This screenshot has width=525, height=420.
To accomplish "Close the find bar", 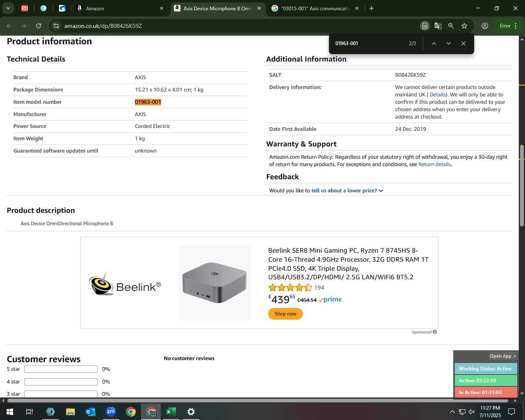I will [463, 43].
